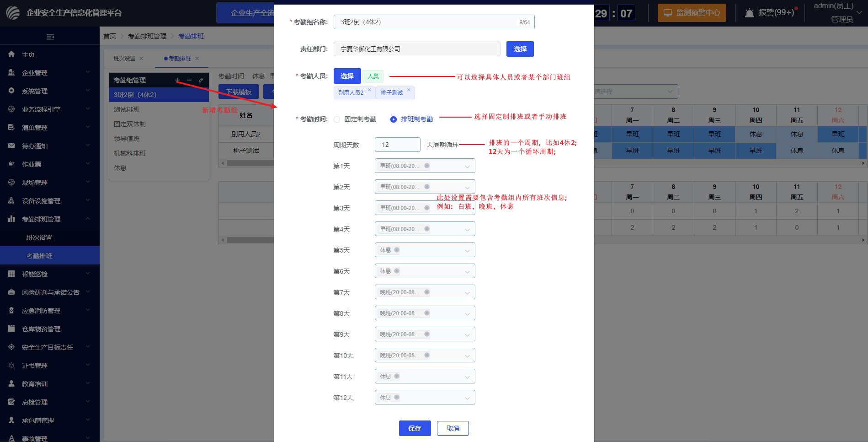This screenshot has width=868, height=442.
Task: Click the 下载模板 button
Action: click(x=239, y=92)
